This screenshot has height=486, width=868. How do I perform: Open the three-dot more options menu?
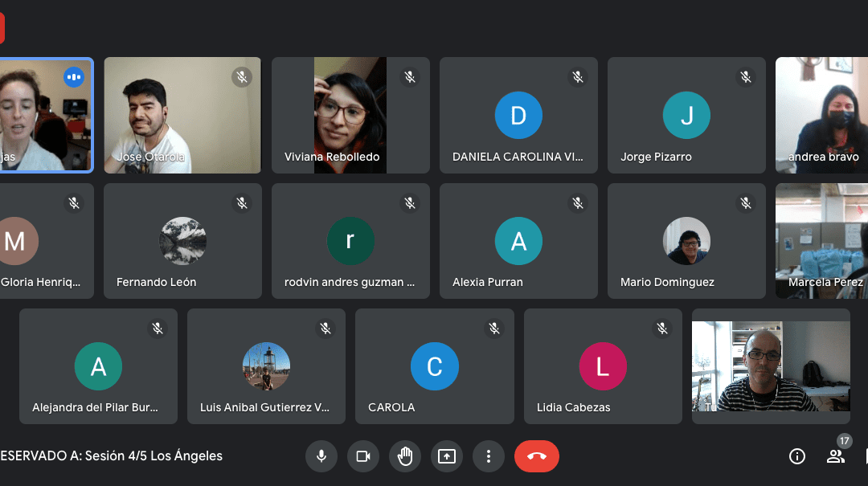(489, 456)
